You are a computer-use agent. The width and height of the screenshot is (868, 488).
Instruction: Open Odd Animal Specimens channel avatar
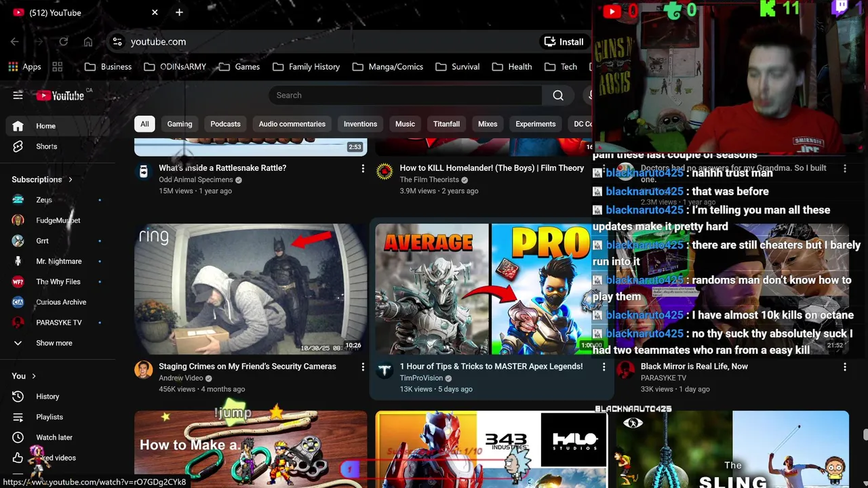(143, 171)
